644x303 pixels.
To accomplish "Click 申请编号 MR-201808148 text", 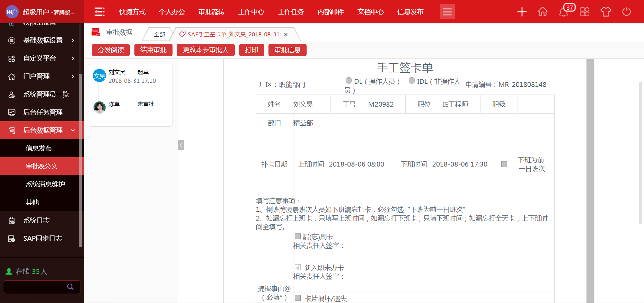I will pos(506,84).
